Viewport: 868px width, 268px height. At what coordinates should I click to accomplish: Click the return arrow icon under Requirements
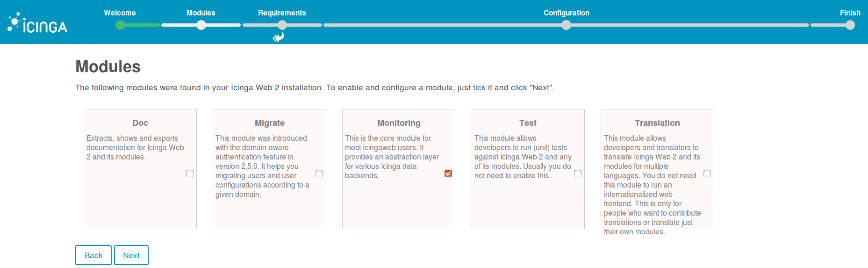279,37
